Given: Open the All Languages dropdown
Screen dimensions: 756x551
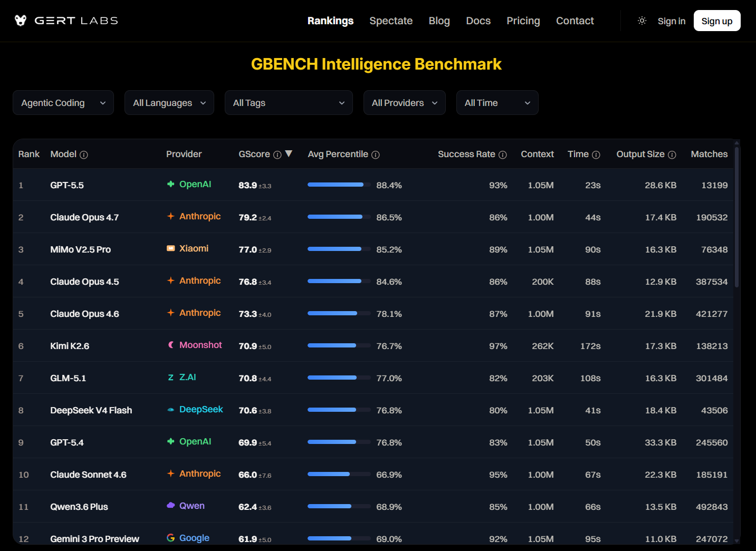Looking at the screenshot, I should pos(169,103).
